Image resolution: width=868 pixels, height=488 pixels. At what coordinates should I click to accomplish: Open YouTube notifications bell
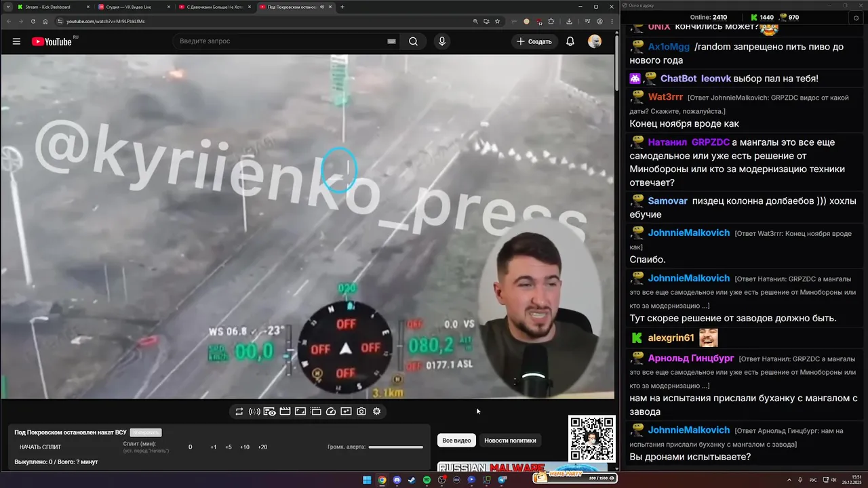click(x=570, y=41)
